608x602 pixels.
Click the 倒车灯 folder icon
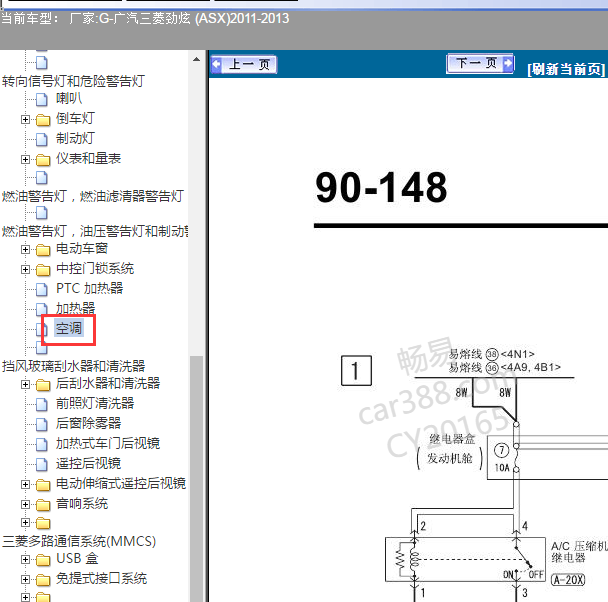pos(43,120)
